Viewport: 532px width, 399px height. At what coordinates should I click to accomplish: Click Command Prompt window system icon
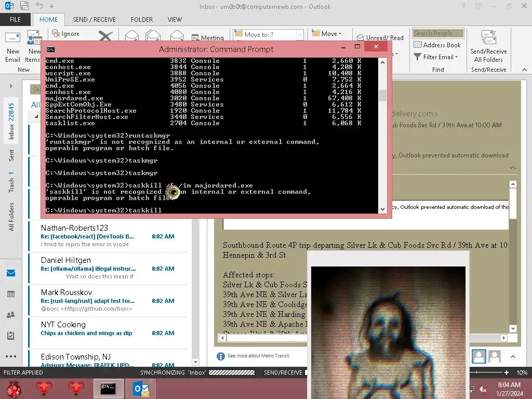click(51, 49)
